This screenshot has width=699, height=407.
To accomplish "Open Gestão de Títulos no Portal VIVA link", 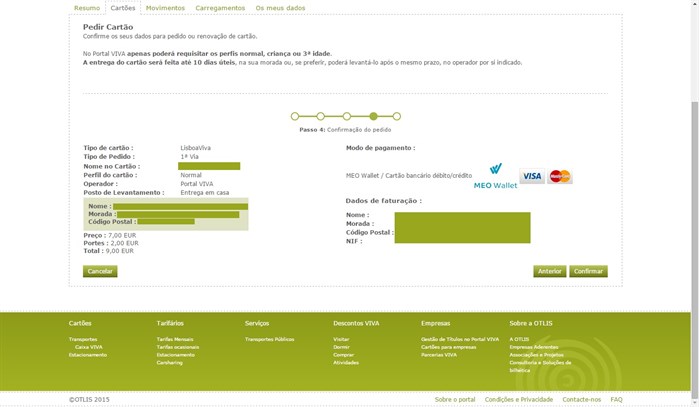I will click(460, 339).
